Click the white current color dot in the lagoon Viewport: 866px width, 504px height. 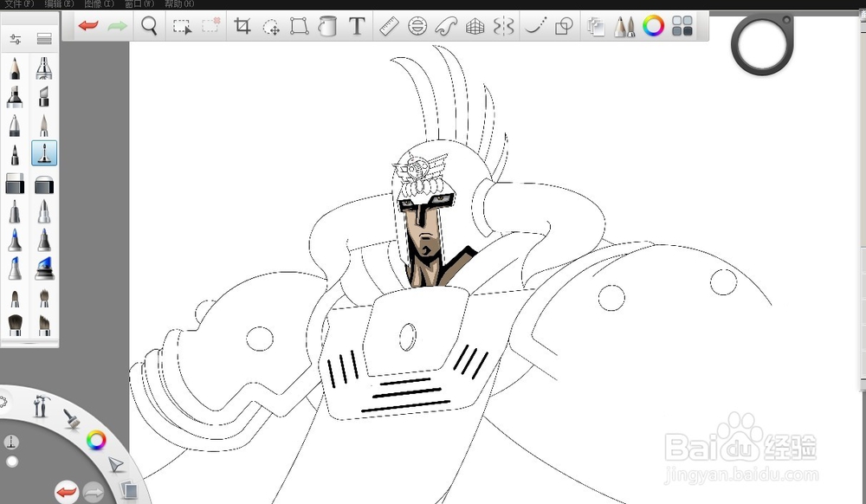point(11,462)
